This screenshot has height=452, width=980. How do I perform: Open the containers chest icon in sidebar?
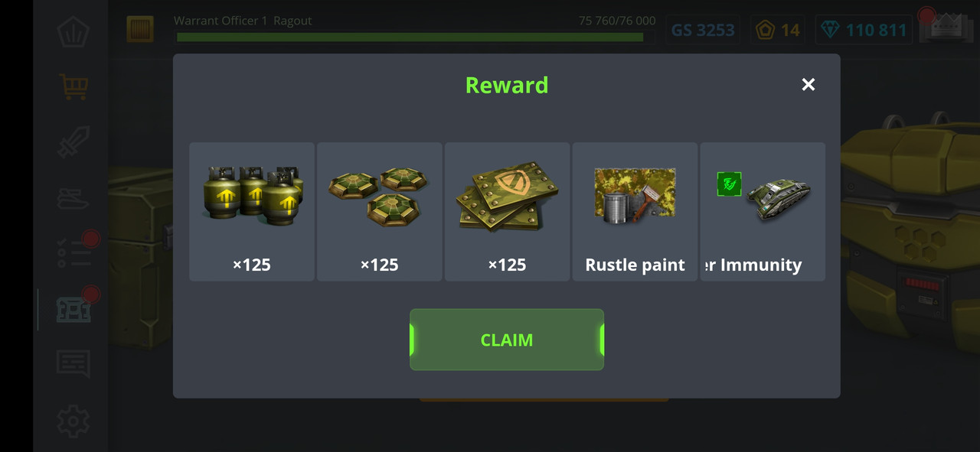tap(73, 309)
